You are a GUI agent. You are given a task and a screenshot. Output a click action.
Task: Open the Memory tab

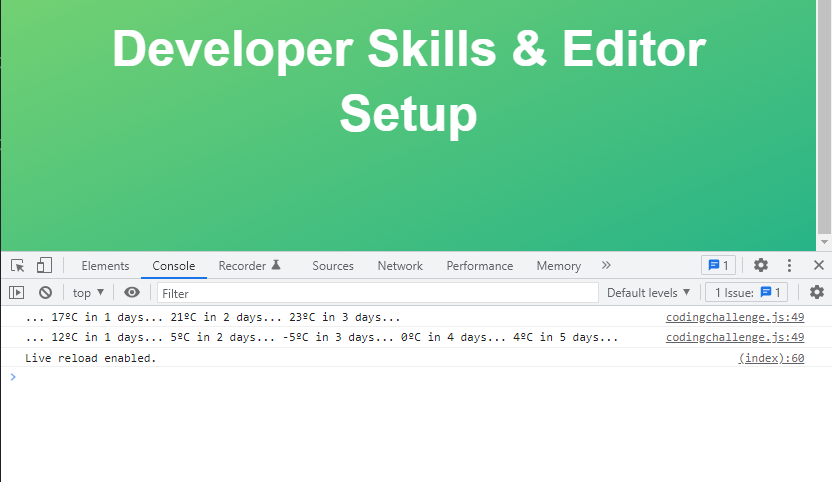coord(559,266)
